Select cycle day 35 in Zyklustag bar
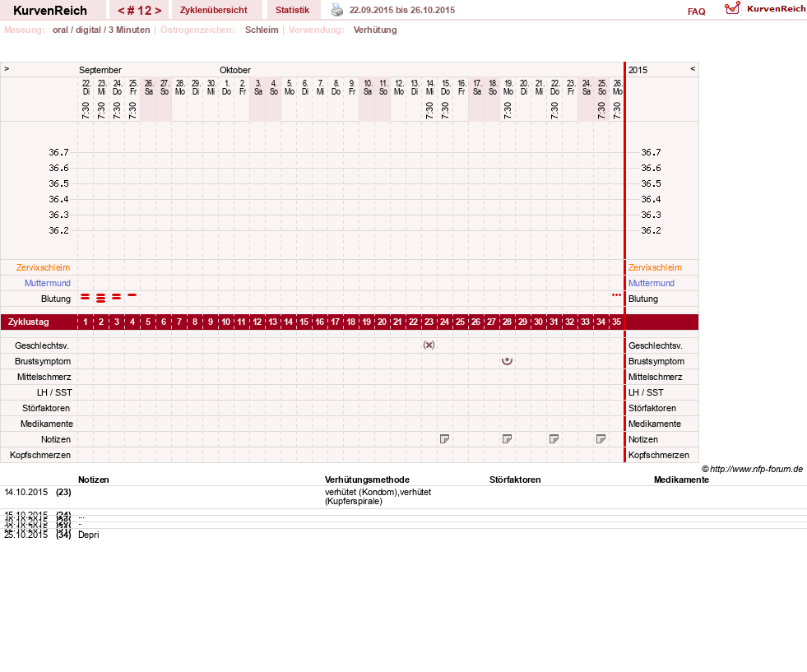 (617, 322)
